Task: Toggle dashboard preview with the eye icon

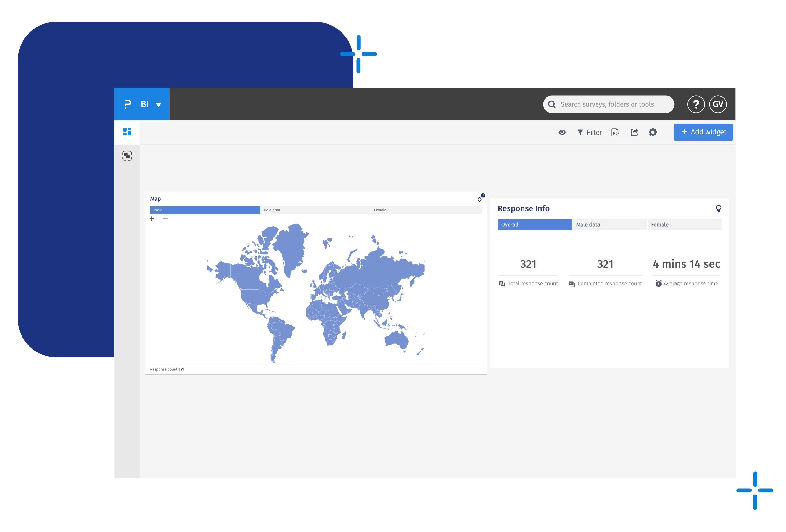Action: point(562,132)
